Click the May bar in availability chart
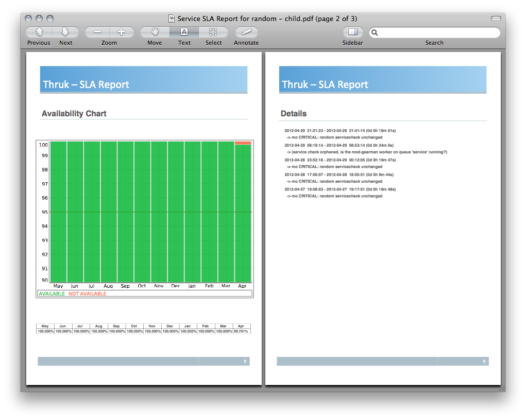The image size is (526, 420). 58,212
